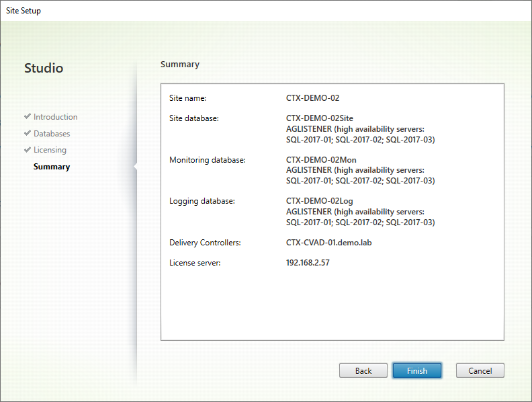532x402 pixels.
Task: Click AGLISTENER line under Site database
Action: tap(355, 129)
